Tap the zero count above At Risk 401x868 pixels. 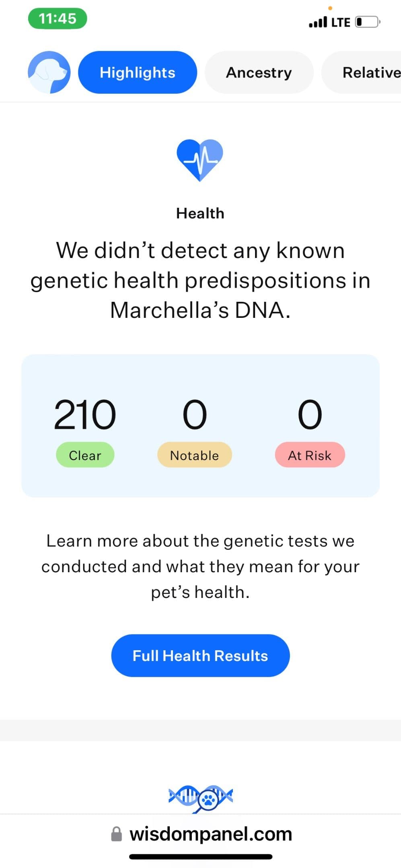point(310,414)
